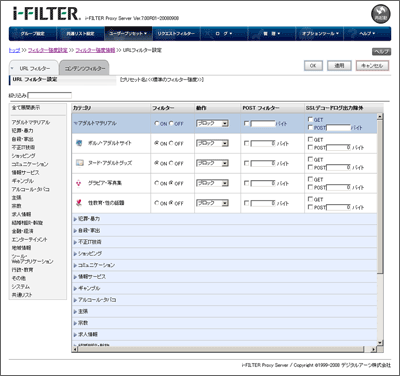
Task: Open action dropdown for ポルノ・アダルトサイト
Action: (x=212, y=143)
